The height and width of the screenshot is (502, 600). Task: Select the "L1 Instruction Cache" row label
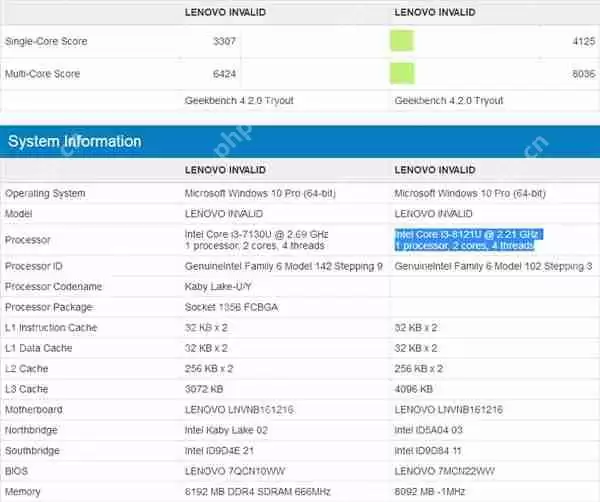tap(51, 328)
